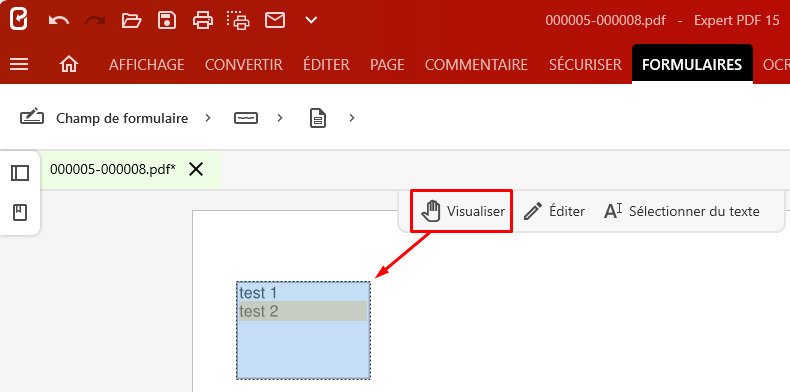
Task: Select the FORMULAIRES tab
Action: tap(692, 65)
